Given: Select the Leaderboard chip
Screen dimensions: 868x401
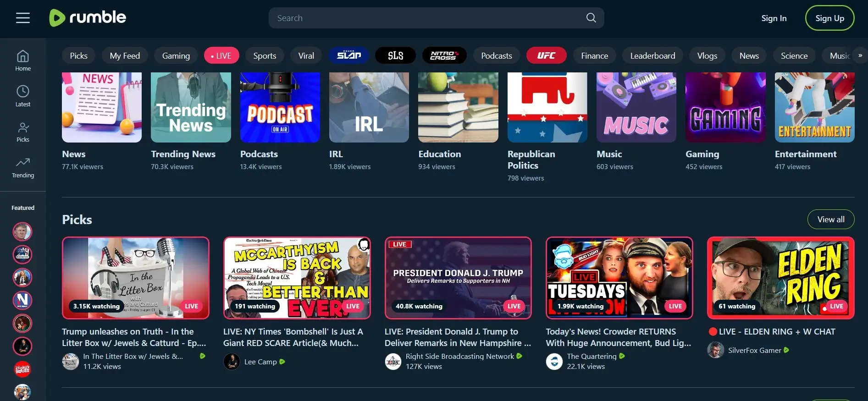Looking at the screenshot, I should coord(652,55).
